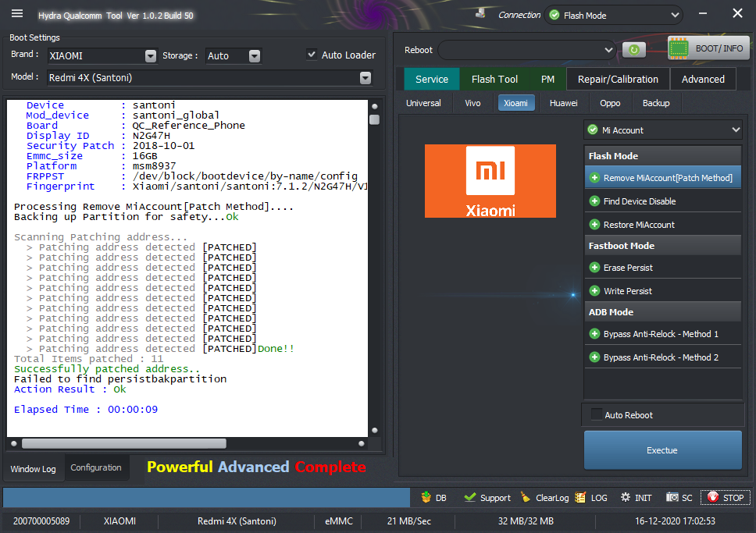Click plus icon beside Bypass Anti-Relock Method 2
Image resolution: width=756 pixels, height=533 pixels.
coord(594,357)
